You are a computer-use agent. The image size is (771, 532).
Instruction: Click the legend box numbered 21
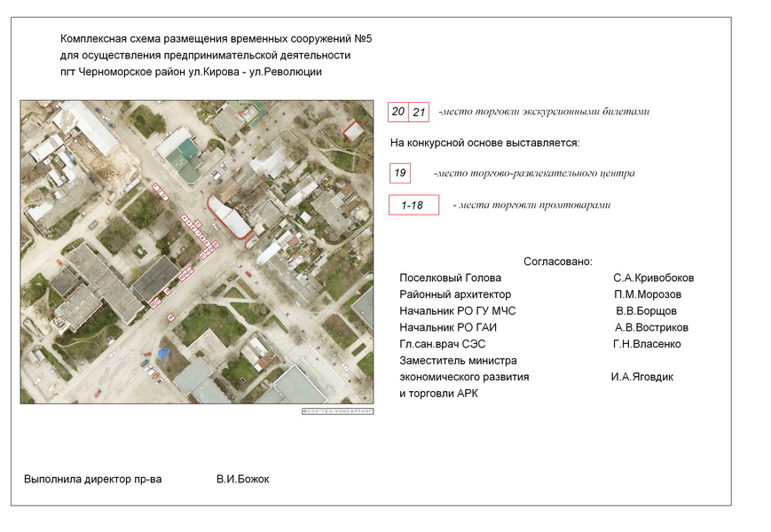[420, 112]
